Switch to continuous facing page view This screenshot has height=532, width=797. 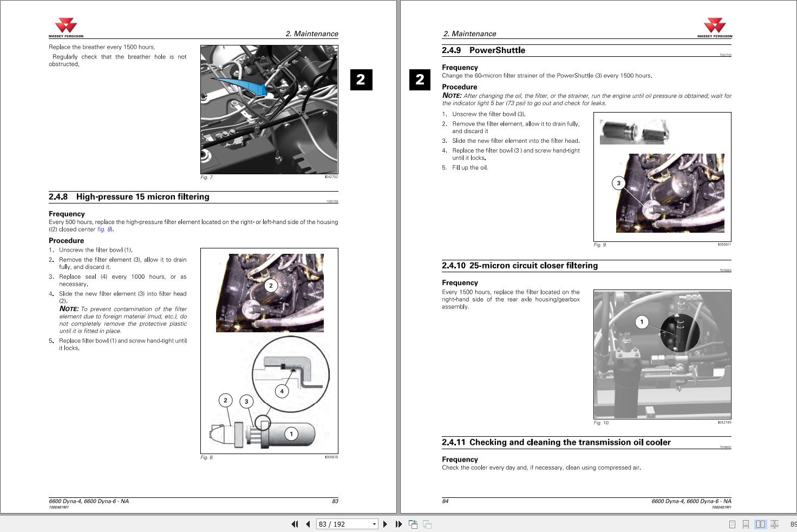pyautogui.click(x=775, y=524)
